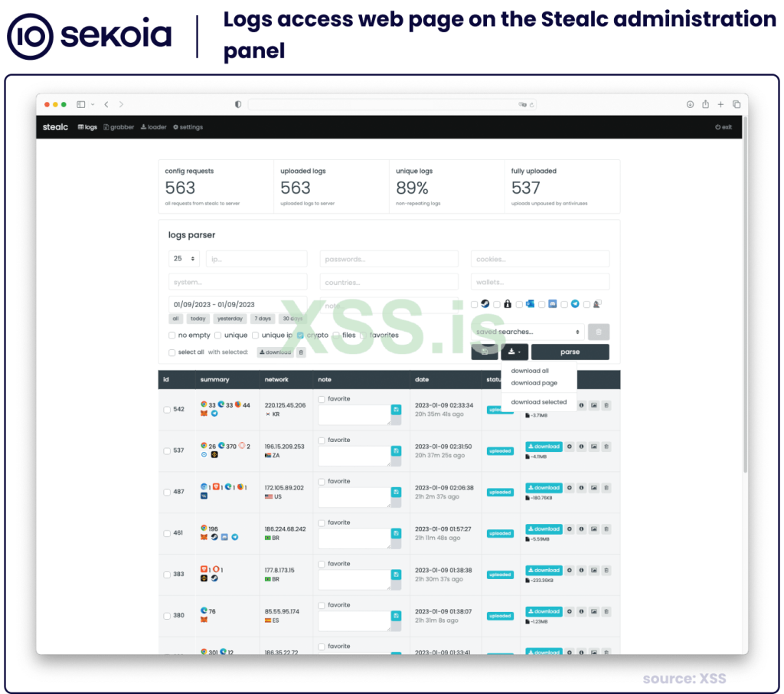Open screenshot image icon for log 542

pos(593,405)
